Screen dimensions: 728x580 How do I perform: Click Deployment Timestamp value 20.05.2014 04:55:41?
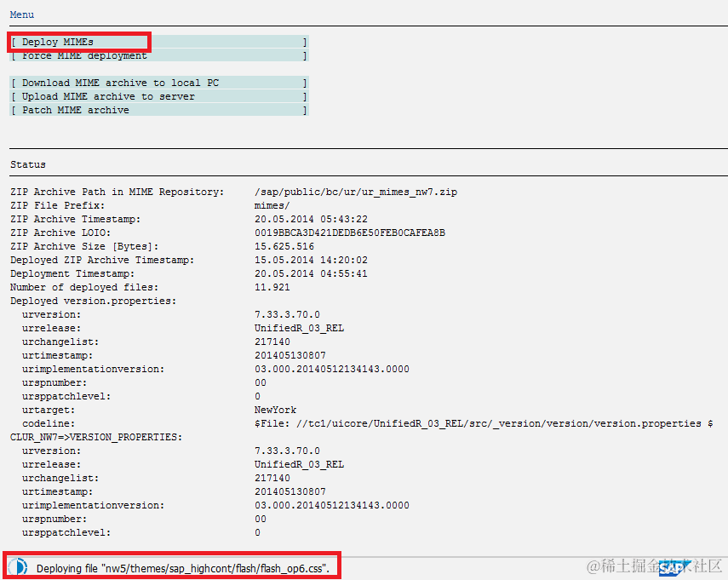pos(311,273)
